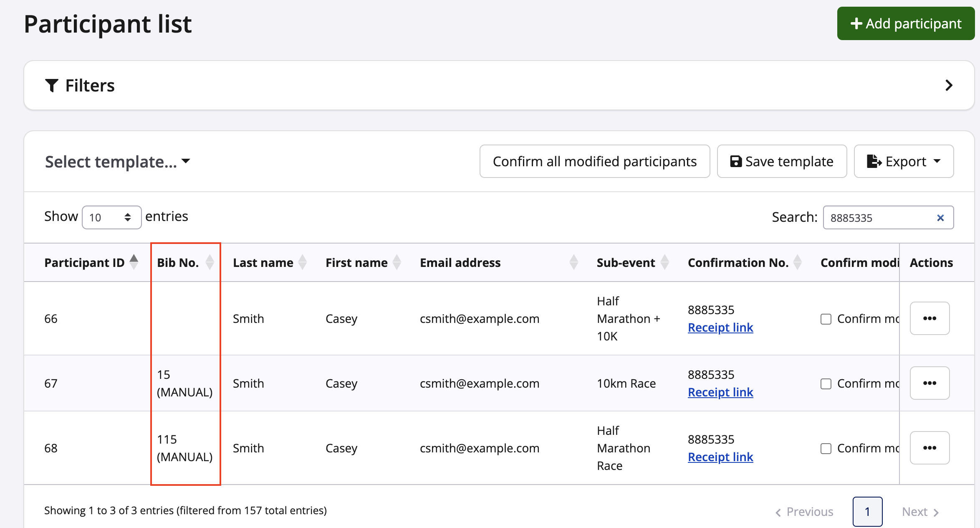Open actions menu for participant 66

tap(929, 318)
